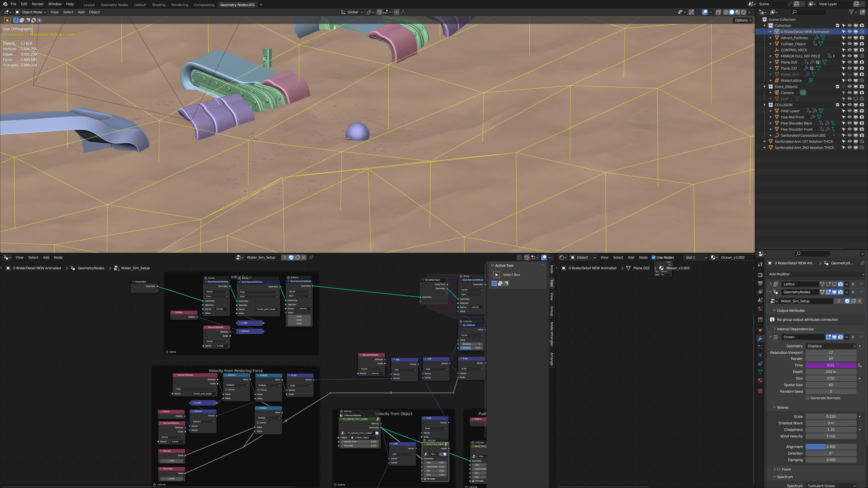The width and height of the screenshot is (868, 488).
Task: Toggle the Fill Inside checkbox on Mesh_Face_Falloff node
Action: pyautogui.click(x=425, y=479)
